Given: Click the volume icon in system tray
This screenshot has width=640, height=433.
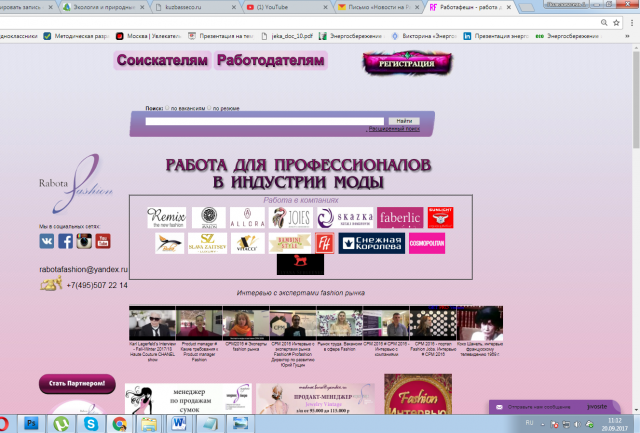Looking at the screenshot, I should click(x=577, y=424).
